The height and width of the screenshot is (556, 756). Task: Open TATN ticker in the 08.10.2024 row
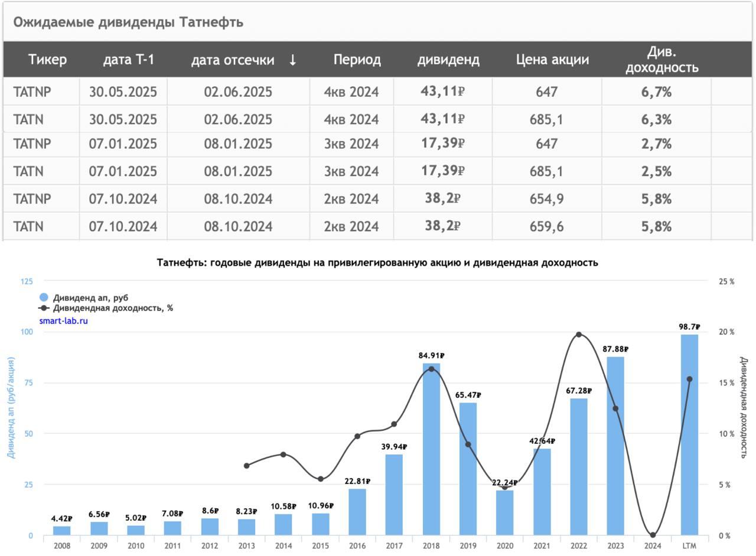coord(28,227)
